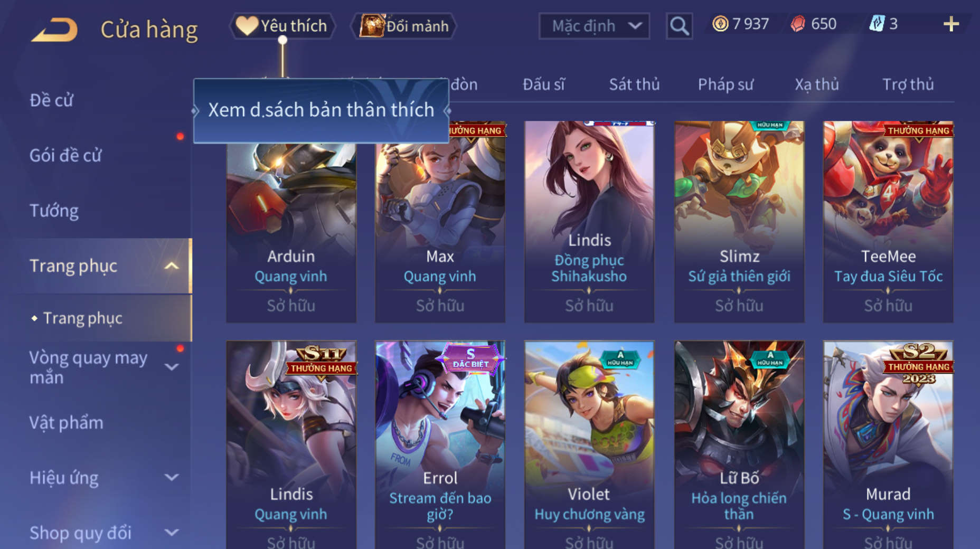Switch to the Pháp sư tab
Viewport: 980px width, 549px height.
pyautogui.click(x=725, y=84)
